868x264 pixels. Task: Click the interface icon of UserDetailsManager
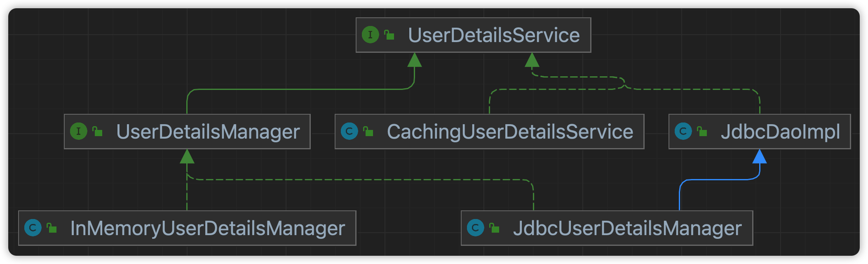click(78, 132)
